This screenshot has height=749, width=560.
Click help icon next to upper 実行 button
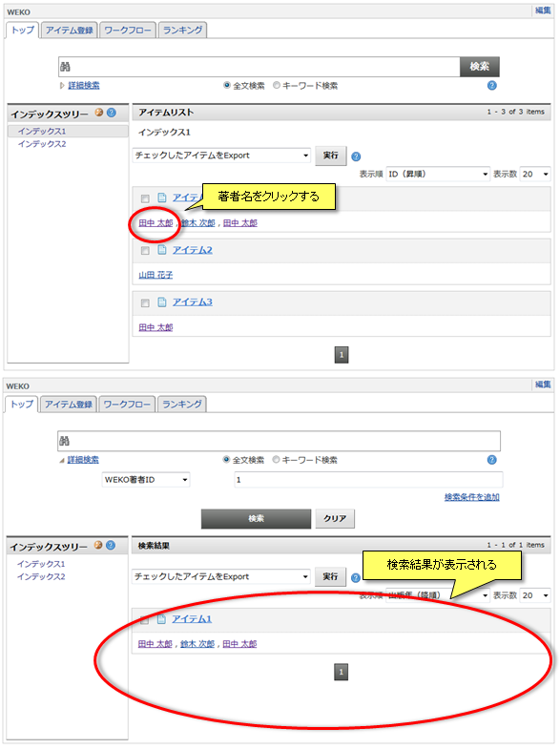pyautogui.click(x=356, y=156)
